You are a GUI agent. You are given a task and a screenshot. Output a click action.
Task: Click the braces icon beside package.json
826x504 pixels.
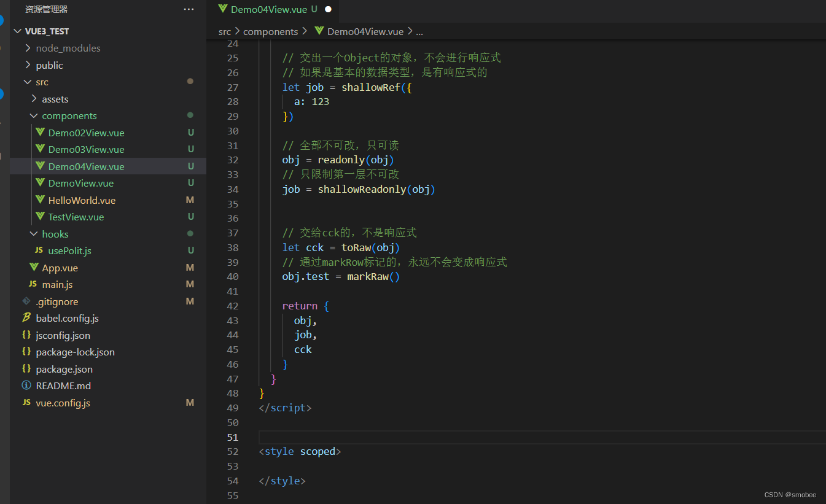26,369
